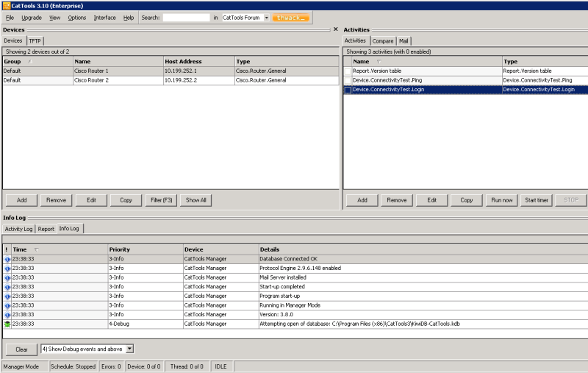Enable Device.ConnectivityTest.Login activity checkbox
Screen dimensions: 588x373
(x=348, y=90)
